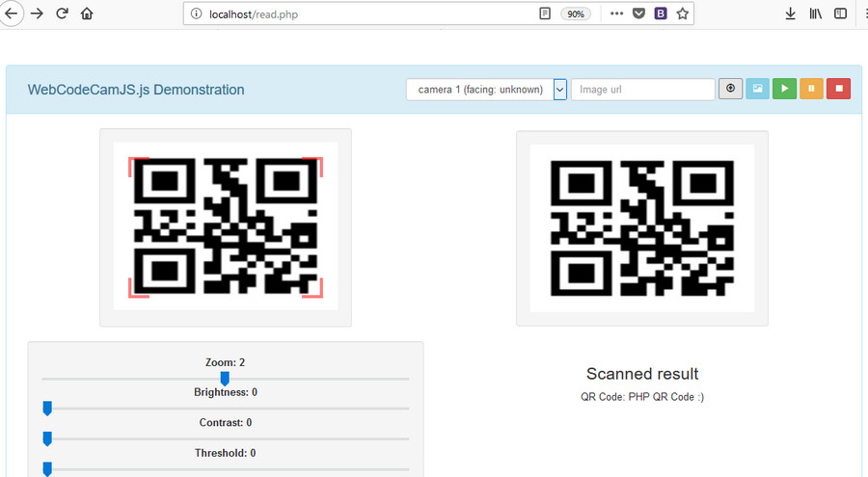Click the purple B extension icon

coord(661,13)
